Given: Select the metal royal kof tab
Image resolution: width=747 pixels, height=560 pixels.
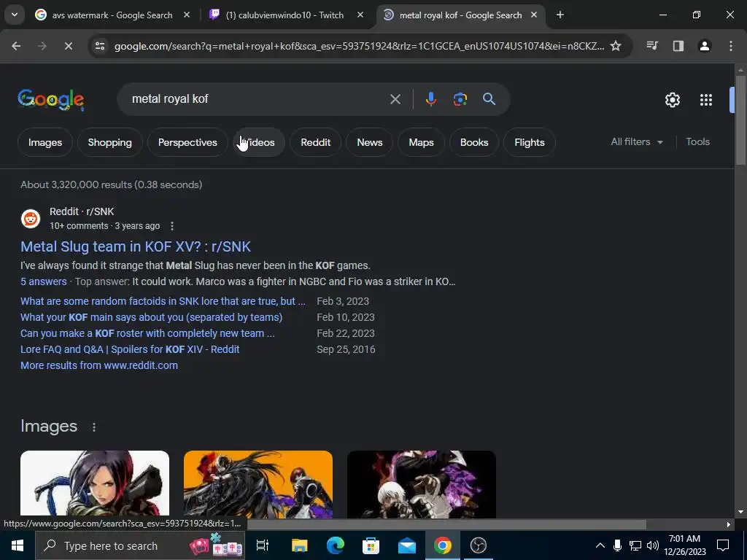Looking at the screenshot, I should (x=460, y=15).
